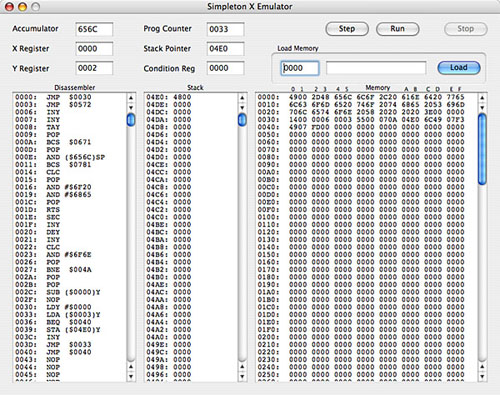Click Disassembler scrollbar bottom down arrow
Screen dimensions: 500x395
click(x=131, y=377)
